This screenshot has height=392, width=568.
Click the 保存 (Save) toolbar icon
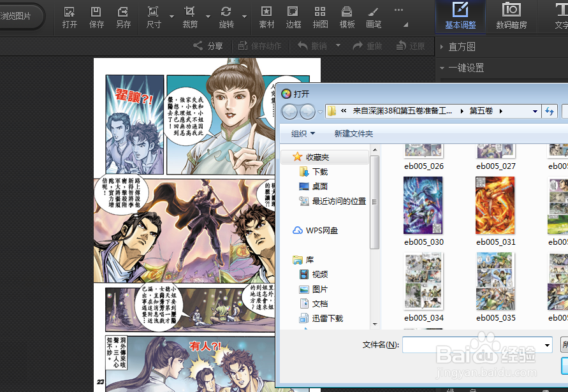point(96,17)
